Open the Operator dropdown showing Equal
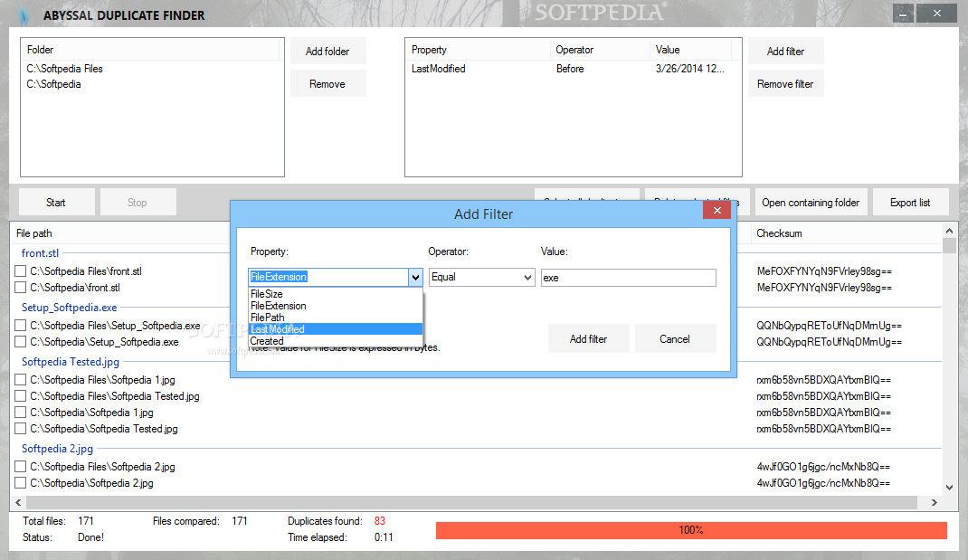Screen dimensions: 968x560 coord(481,277)
